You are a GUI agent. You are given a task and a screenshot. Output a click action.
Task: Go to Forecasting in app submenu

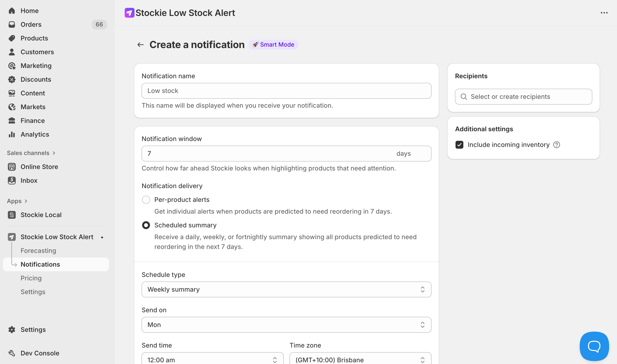(38, 251)
